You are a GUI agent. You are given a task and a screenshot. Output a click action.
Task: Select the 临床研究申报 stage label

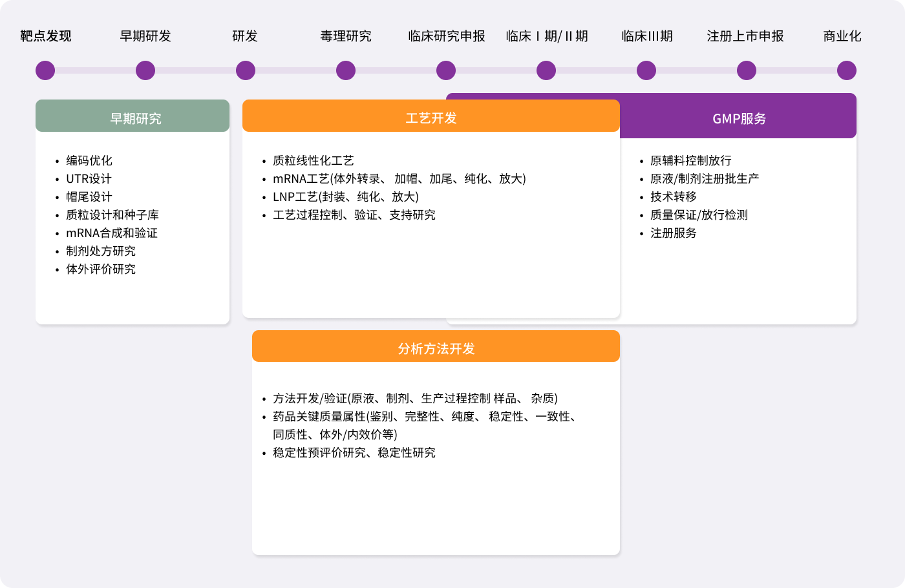pyautogui.click(x=447, y=36)
